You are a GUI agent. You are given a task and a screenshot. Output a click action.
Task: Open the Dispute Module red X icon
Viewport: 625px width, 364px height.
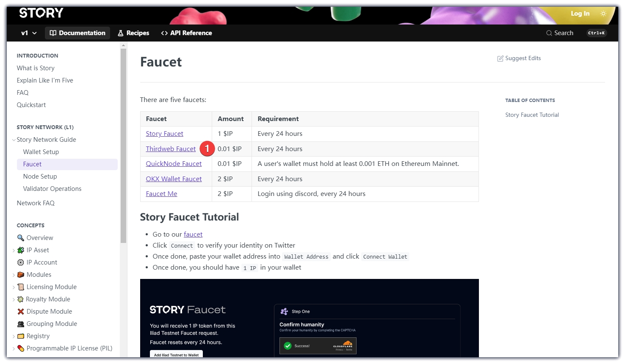(20, 312)
